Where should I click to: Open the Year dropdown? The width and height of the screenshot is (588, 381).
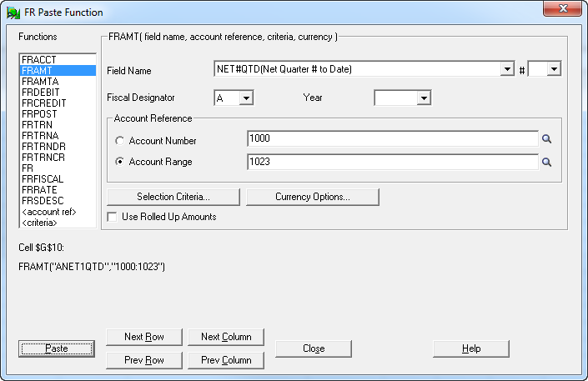pos(423,98)
